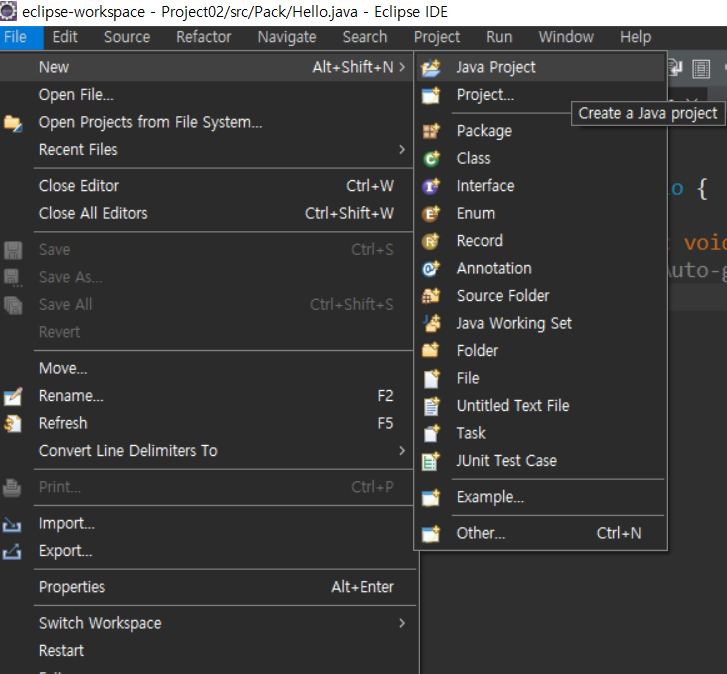727x674 pixels.
Task: Select Package label in New submenu
Action: [x=484, y=131]
